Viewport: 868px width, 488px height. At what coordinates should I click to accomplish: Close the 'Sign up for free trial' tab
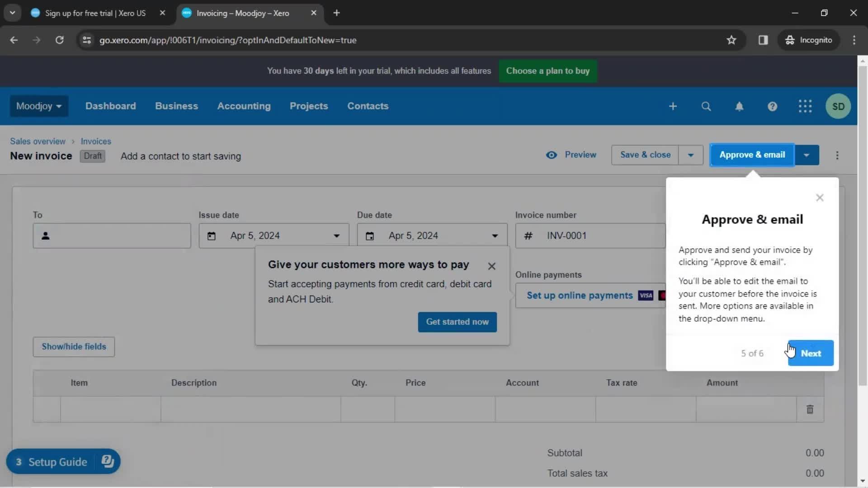click(x=162, y=13)
